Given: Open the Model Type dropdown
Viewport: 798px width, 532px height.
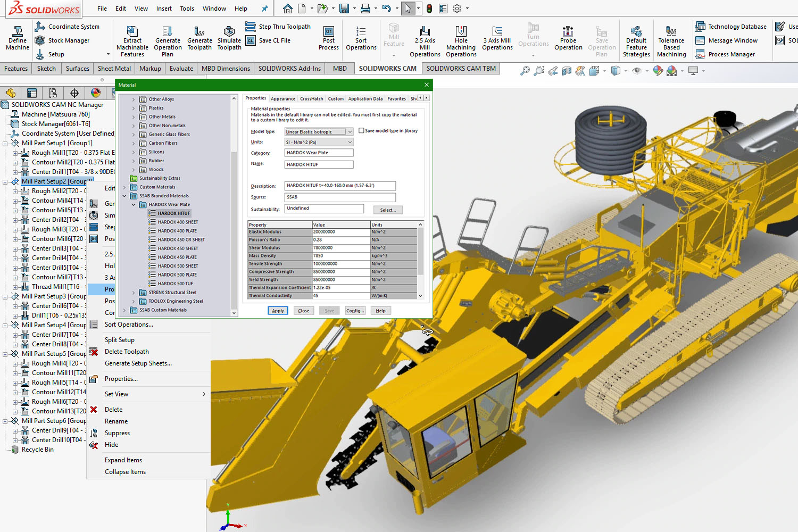Looking at the screenshot, I should tap(349, 131).
